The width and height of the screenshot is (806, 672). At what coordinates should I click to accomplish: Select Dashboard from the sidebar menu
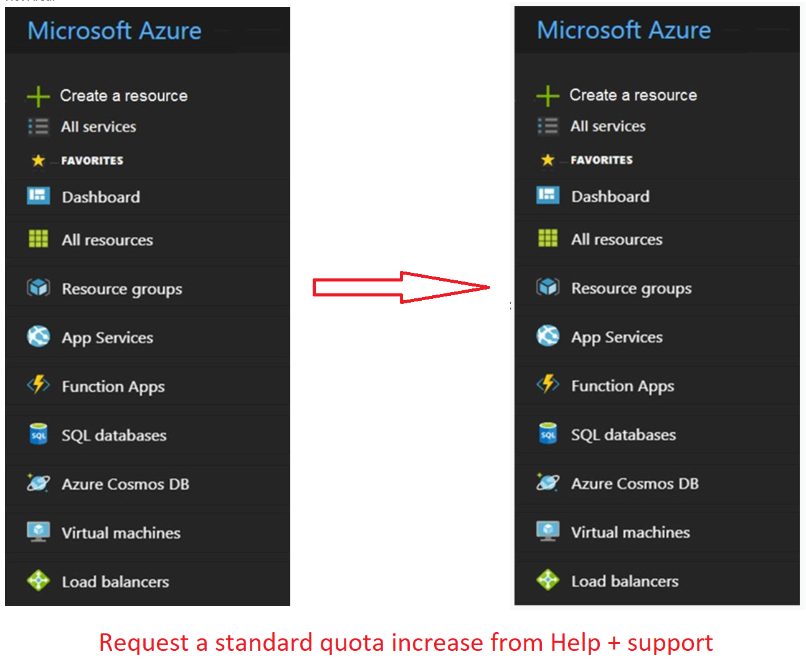click(x=101, y=196)
